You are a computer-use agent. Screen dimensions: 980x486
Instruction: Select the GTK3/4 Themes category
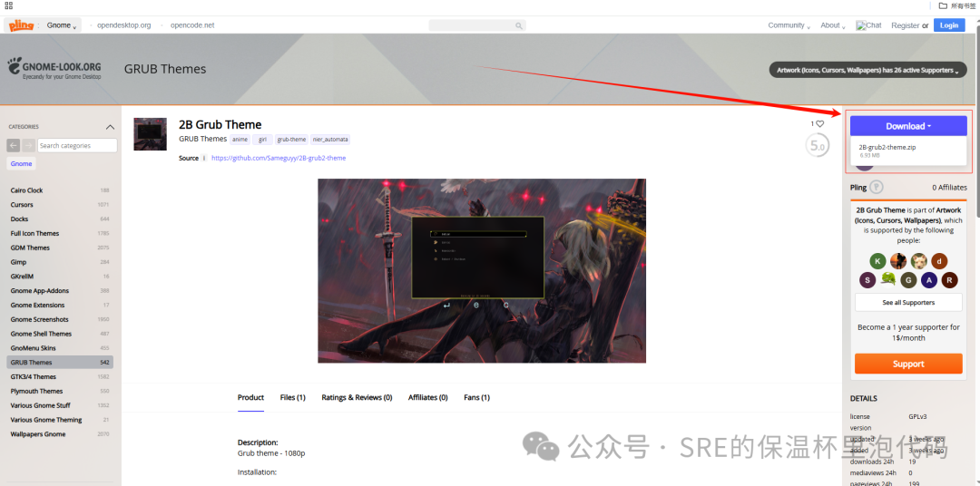pos(60,376)
